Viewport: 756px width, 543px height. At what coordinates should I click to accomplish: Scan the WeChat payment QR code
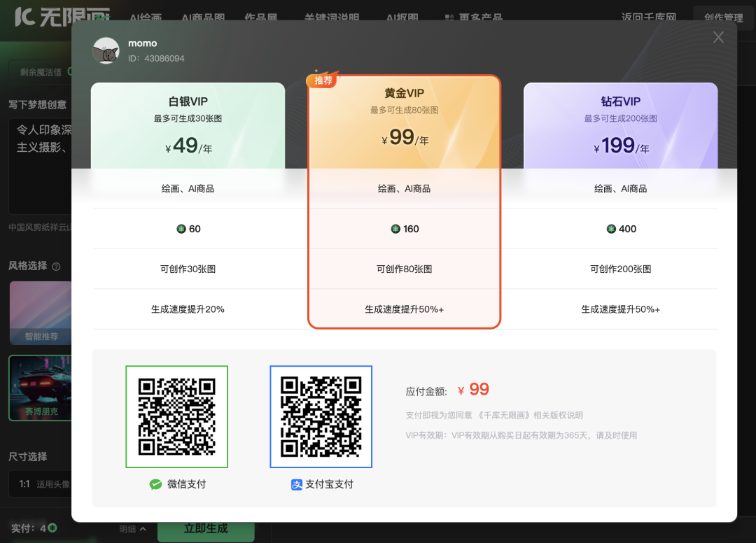176,416
